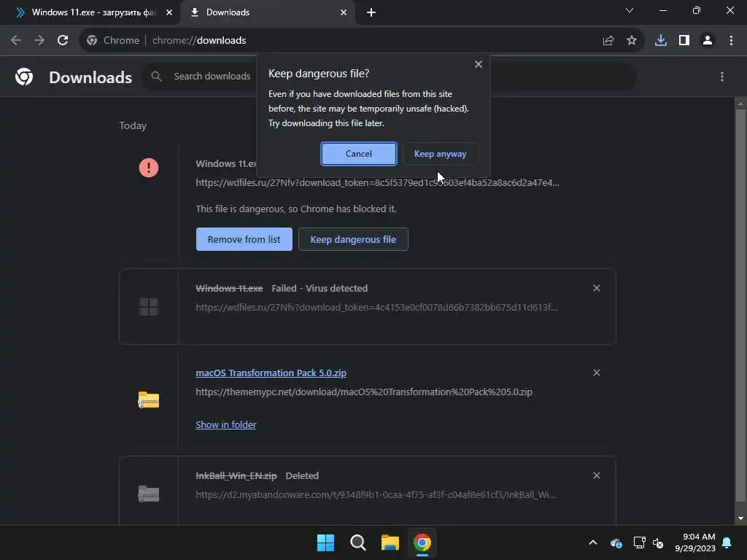This screenshot has width=747, height=560.
Task: Click the zip folder icon for macOS Transformation Pack
Action: [x=149, y=400]
